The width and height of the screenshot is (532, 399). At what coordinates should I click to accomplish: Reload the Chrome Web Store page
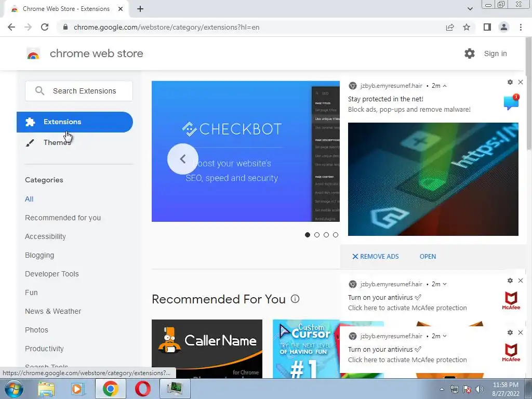click(x=45, y=27)
